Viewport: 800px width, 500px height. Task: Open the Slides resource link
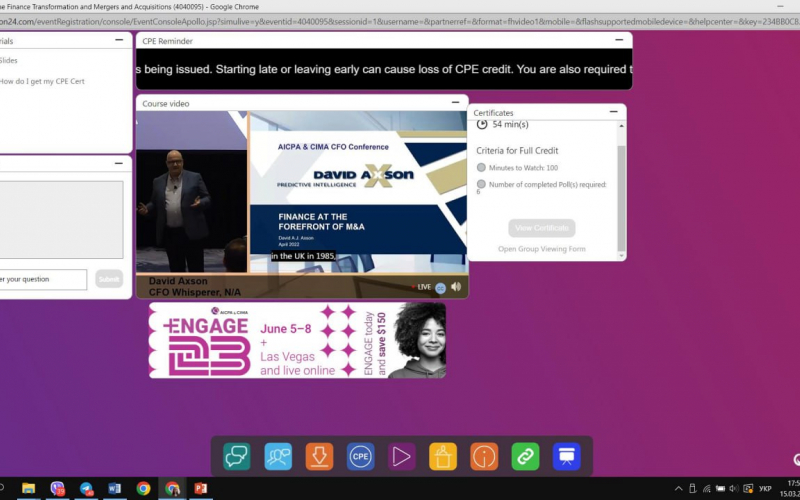[x=9, y=60]
